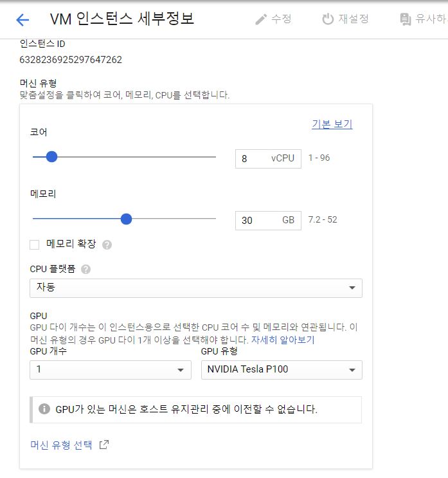Click the 코어 slider handle
This screenshot has height=478, width=448.
tap(52, 156)
